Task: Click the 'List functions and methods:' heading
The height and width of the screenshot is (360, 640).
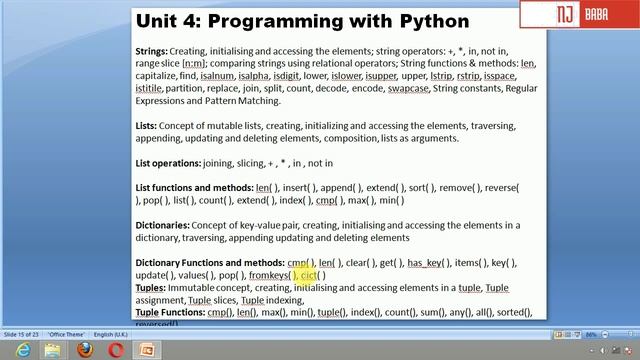Action: coord(194,188)
